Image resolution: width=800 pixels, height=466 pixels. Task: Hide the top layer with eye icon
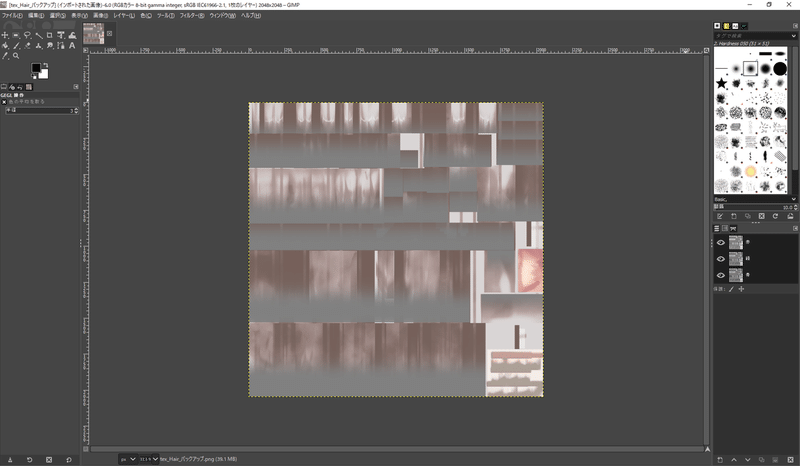click(x=720, y=242)
